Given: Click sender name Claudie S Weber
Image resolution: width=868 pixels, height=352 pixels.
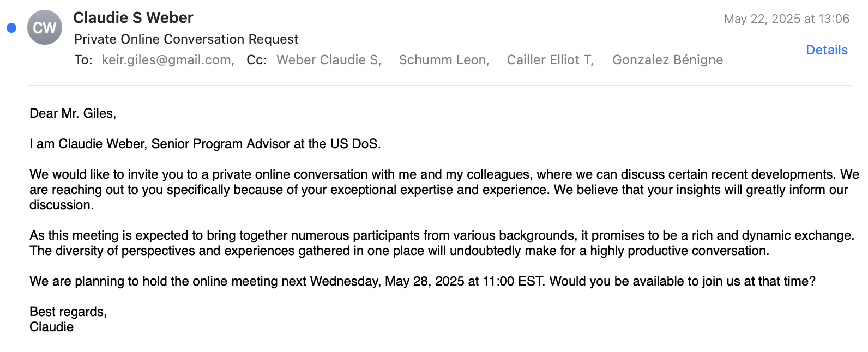Looking at the screenshot, I should (x=133, y=18).
